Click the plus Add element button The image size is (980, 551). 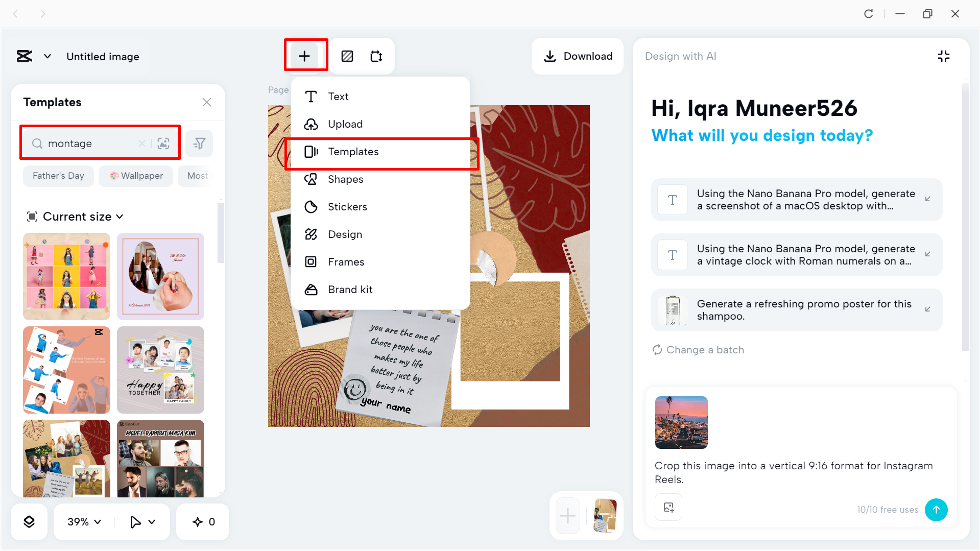[x=304, y=56]
